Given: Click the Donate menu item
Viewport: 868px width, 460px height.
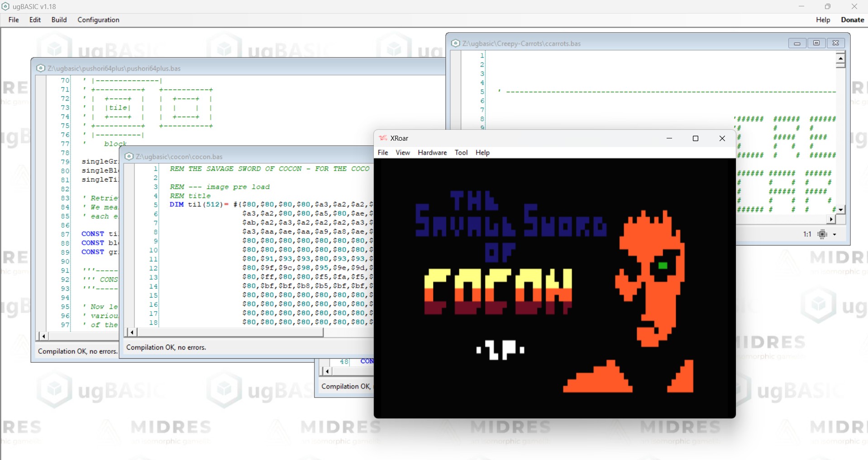Looking at the screenshot, I should pyautogui.click(x=852, y=20).
